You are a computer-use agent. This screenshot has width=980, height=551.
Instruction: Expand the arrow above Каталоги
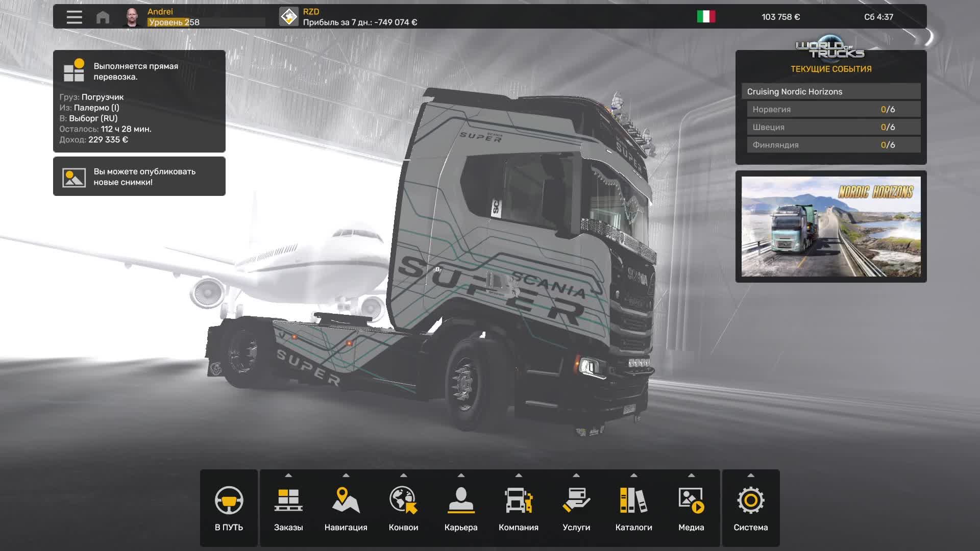tap(633, 475)
